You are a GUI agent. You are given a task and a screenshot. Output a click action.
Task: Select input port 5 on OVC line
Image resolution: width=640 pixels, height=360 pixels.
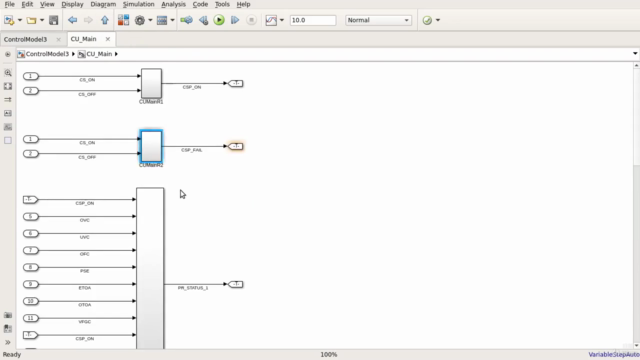31,216
